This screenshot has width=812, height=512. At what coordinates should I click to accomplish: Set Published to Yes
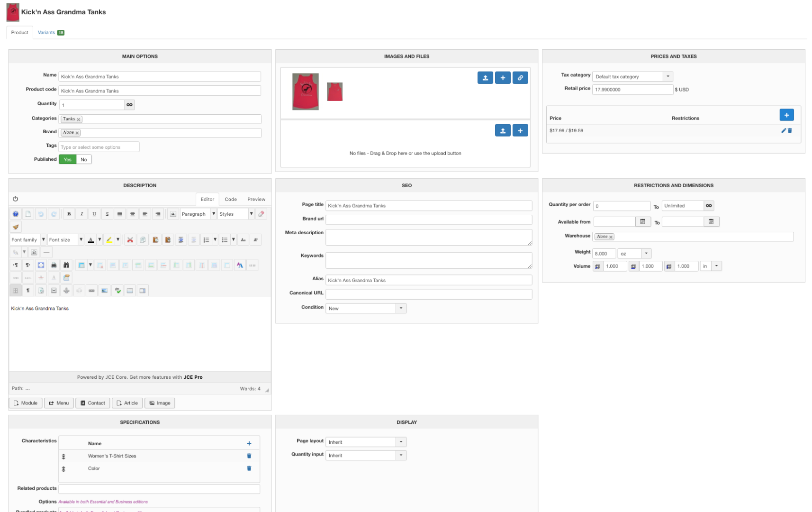click(x=68, y=160)
